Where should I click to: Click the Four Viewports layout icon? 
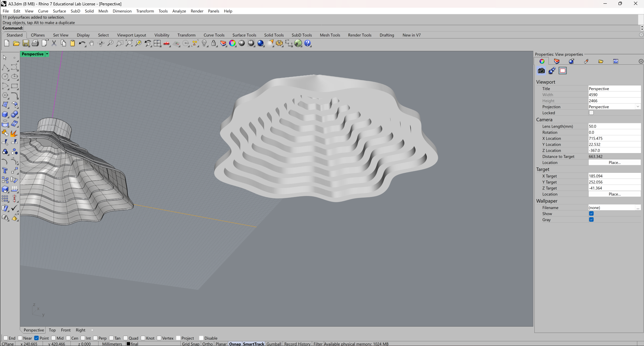point(157,43)
